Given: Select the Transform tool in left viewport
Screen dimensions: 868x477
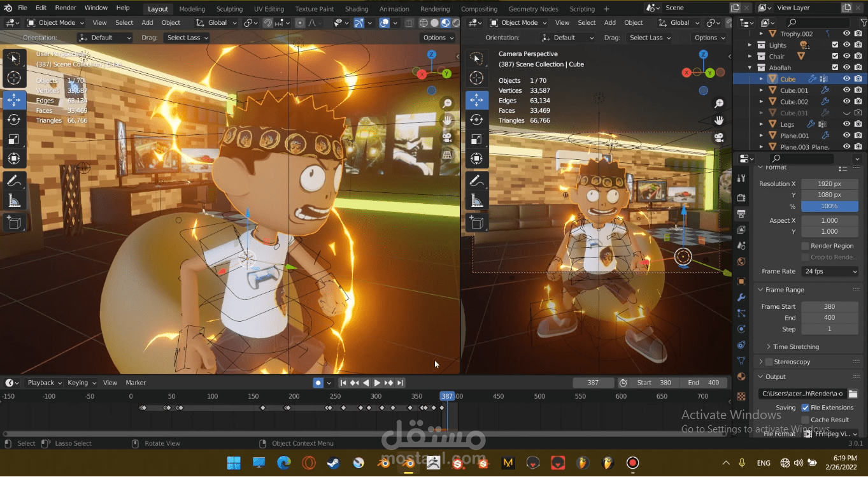Looking at the screenshot, I should pyautogui.click(x=13, y=159).
